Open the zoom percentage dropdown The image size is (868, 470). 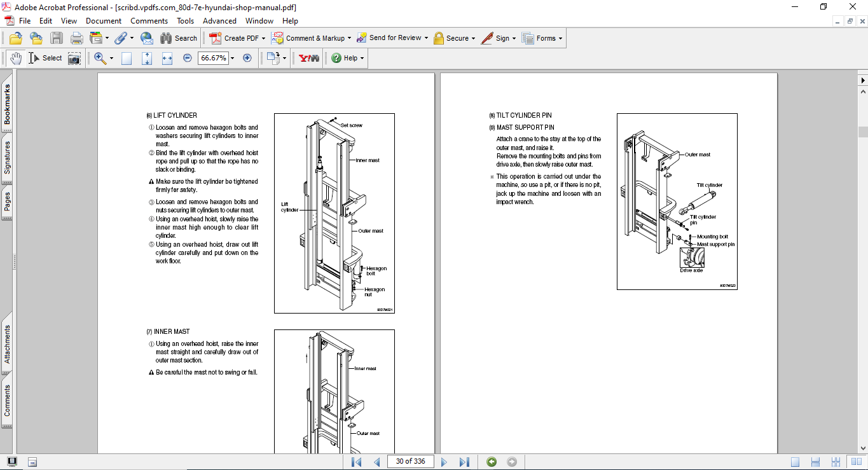click(x=232, y=58)
